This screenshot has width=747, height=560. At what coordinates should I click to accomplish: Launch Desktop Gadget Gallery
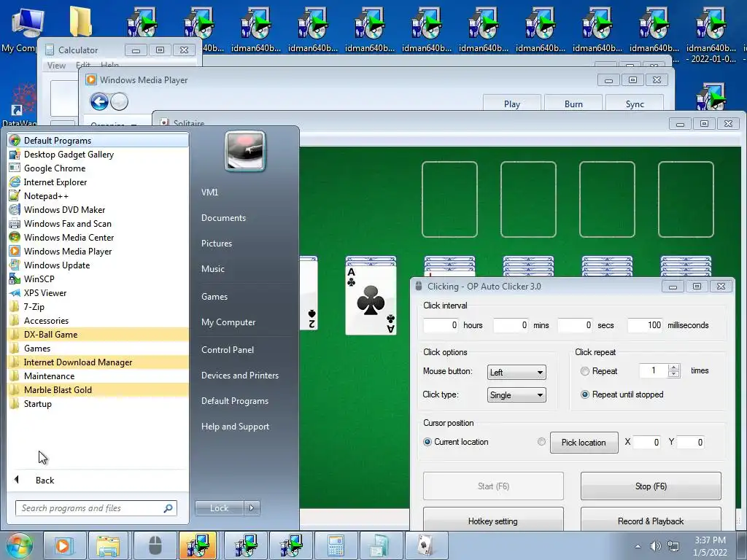point(98,155)
